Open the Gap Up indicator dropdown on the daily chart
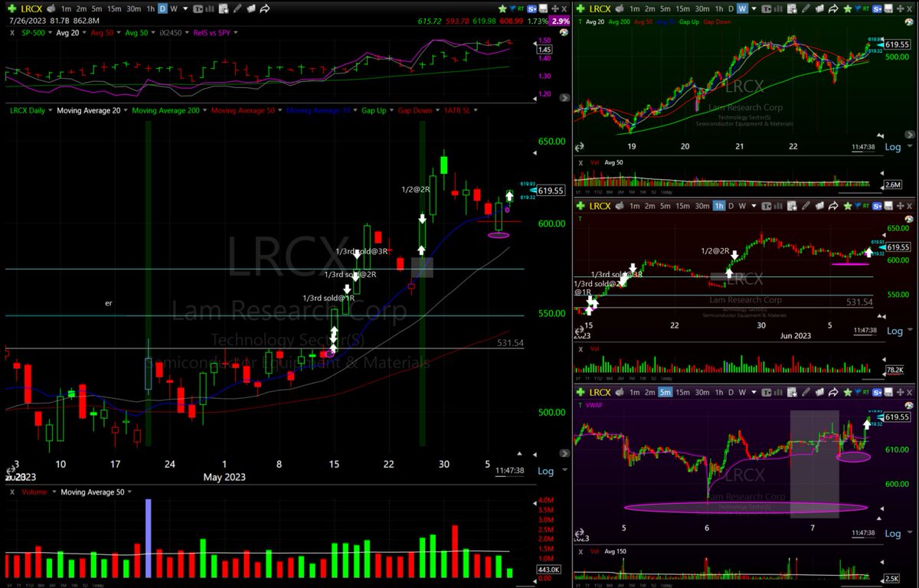Screen dimensions: 919x588 click(393, 110)
